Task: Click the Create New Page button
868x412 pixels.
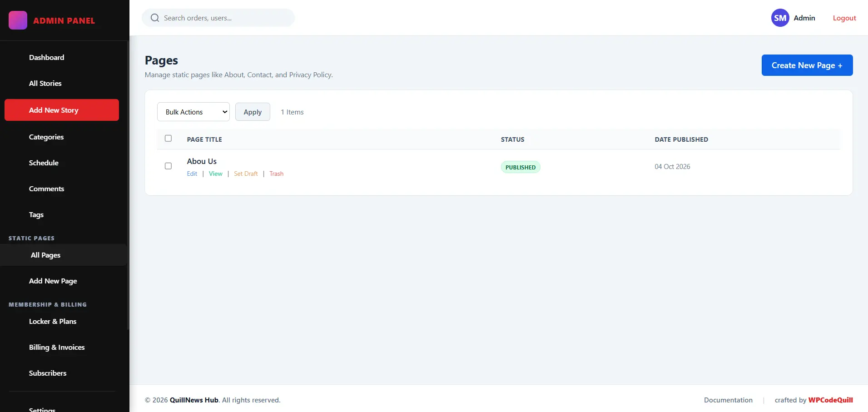Action: click(x=807, y=65)
